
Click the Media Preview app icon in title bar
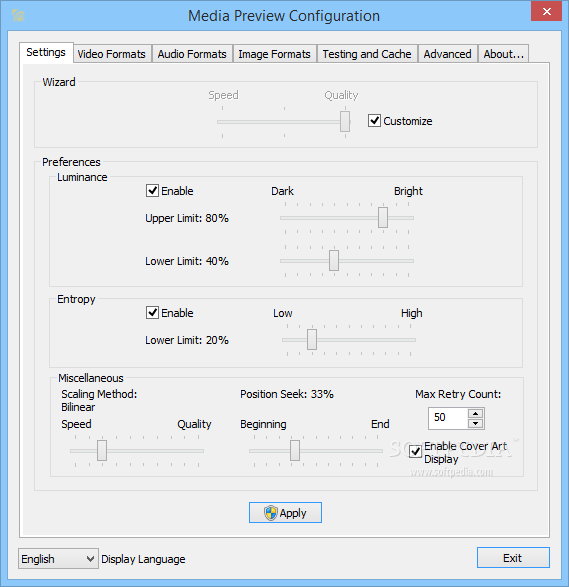pyautogui.click(x=18, y=16)
